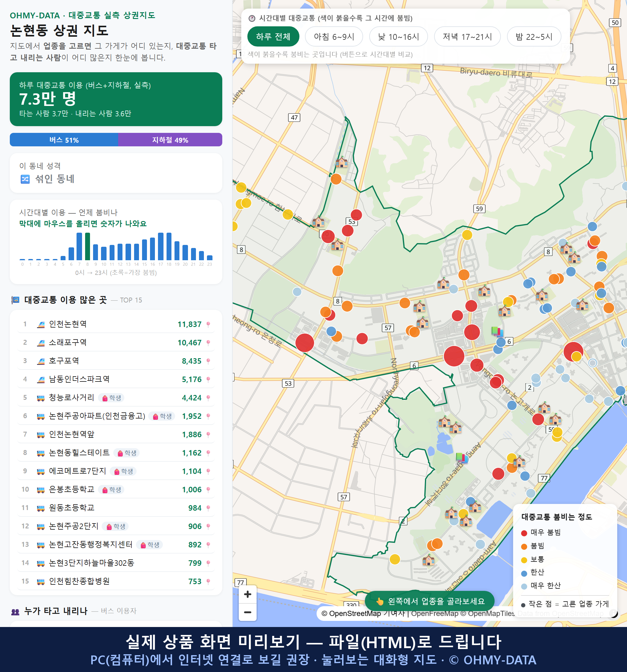
Task: Click the bus stop icon beside 대중교통 이용 많은 곳
Action: tap(15, 300)
